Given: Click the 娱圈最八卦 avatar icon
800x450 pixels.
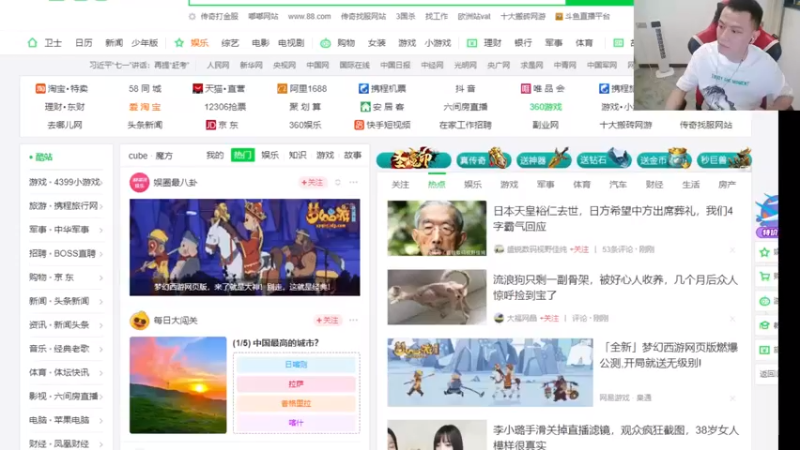Looking at the screenshot, I should click(139, 183).
